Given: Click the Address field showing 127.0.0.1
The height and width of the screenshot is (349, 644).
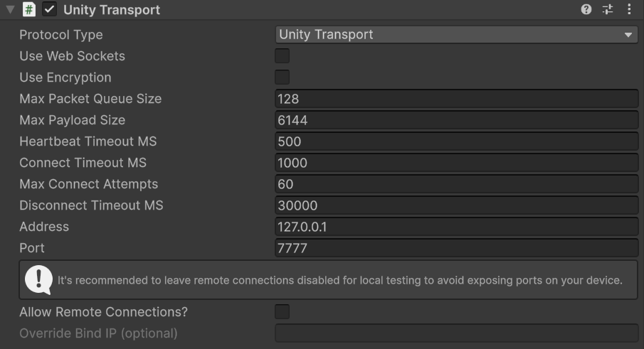Looking at the screenshot, I should pyautogui.click(x=456, y=227).
